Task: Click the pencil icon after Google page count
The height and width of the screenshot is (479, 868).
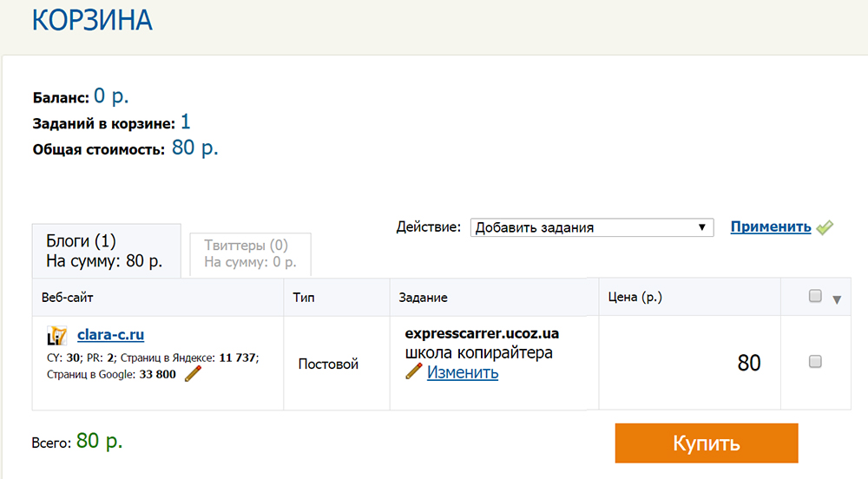Action: pos(193,375)
